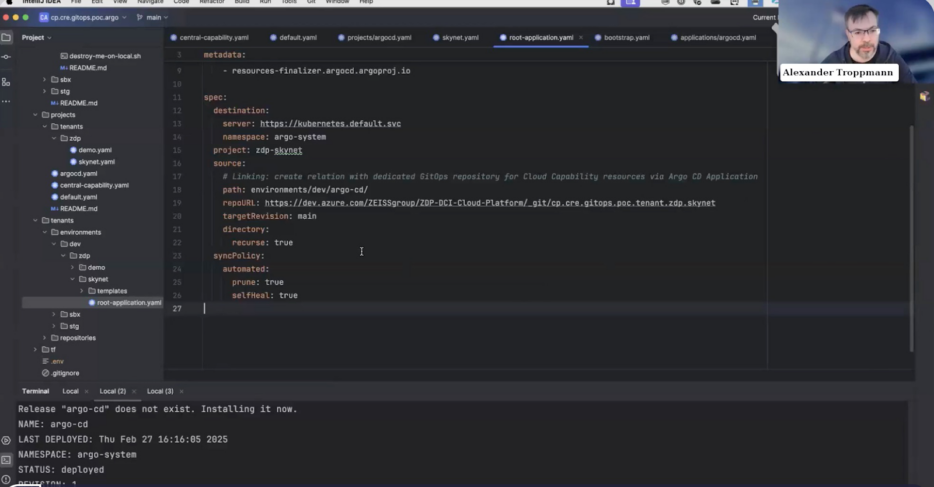Screen dimensions: 934x487
Task: Click 'STATUS: deployed' in terminal output
Action: [x=61, y=470]
